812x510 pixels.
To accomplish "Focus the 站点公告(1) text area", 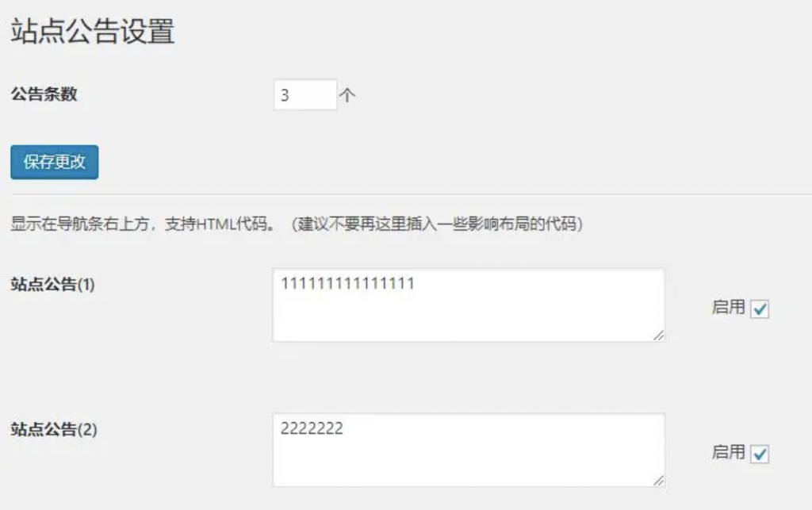I will [469, 305].
